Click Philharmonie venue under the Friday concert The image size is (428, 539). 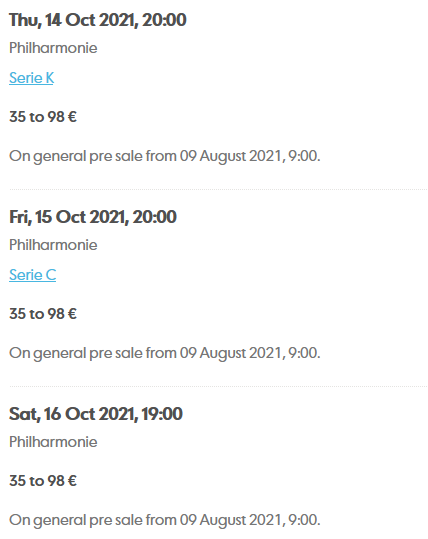[x=53, y=245]
